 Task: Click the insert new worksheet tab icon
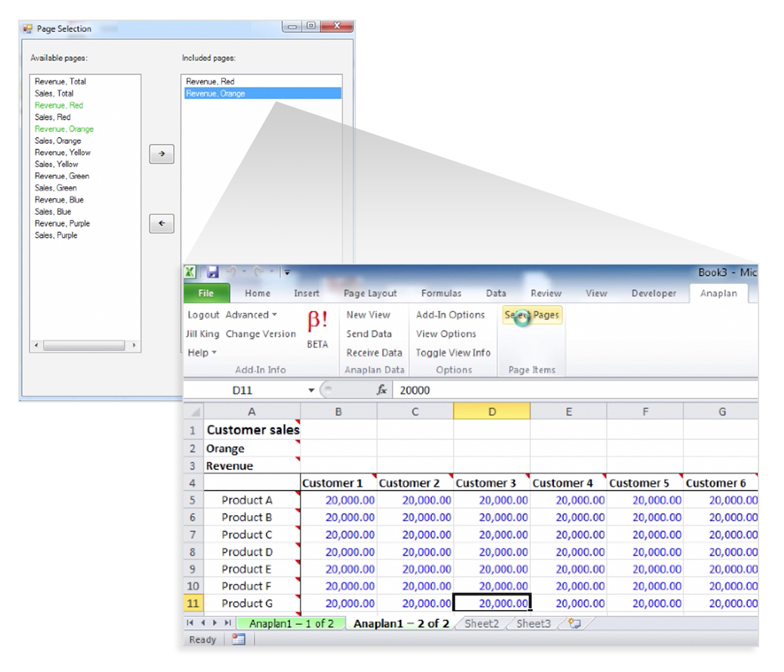[575, 624]
